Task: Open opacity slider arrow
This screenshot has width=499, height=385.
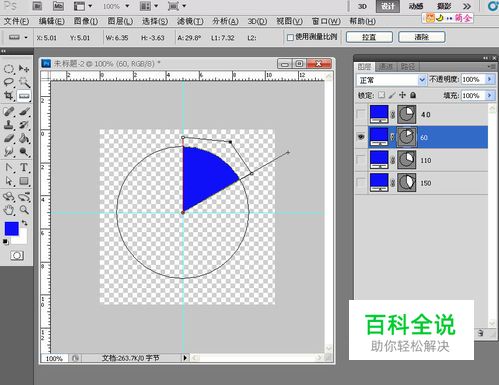Action: click(x=489, y=79)
